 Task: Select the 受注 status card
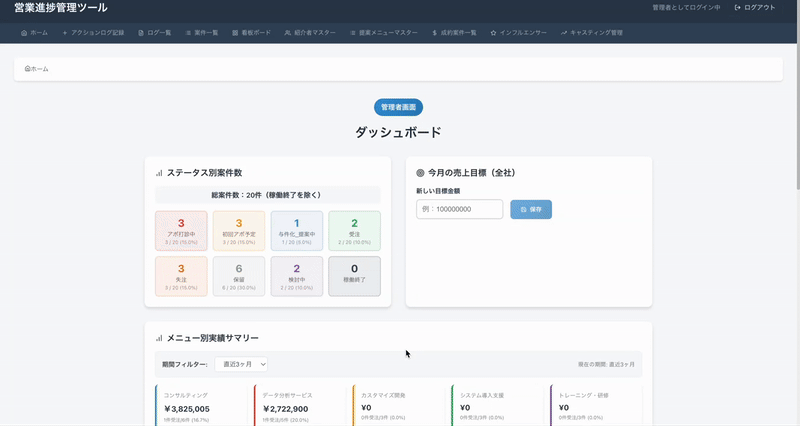tap(354, 230)
